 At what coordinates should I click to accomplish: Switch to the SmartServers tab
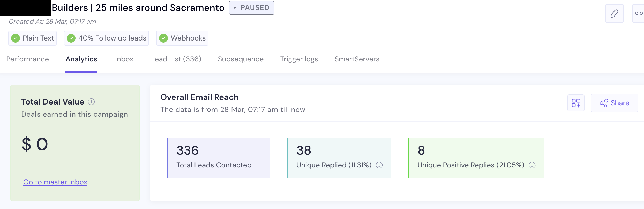(357, 59)
